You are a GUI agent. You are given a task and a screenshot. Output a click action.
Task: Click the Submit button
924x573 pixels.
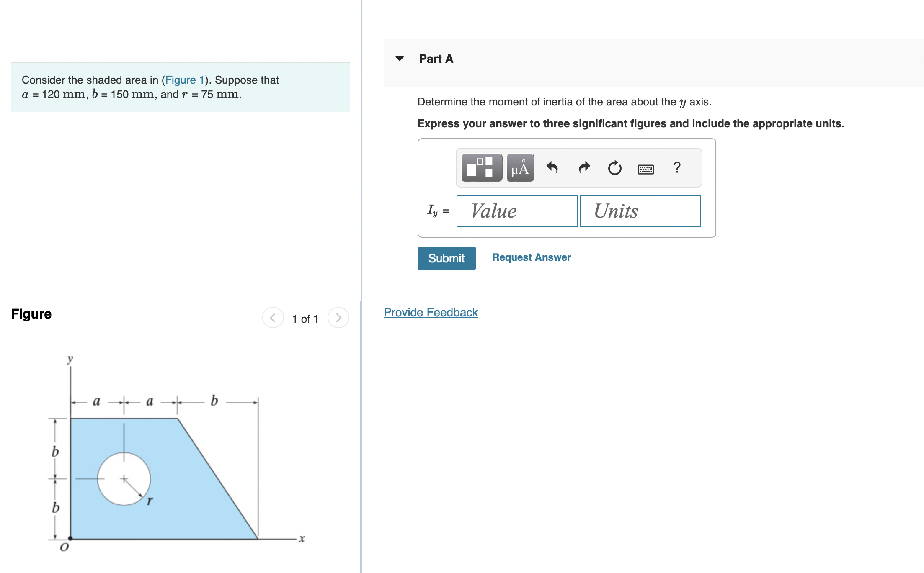(x=446, y=258)
